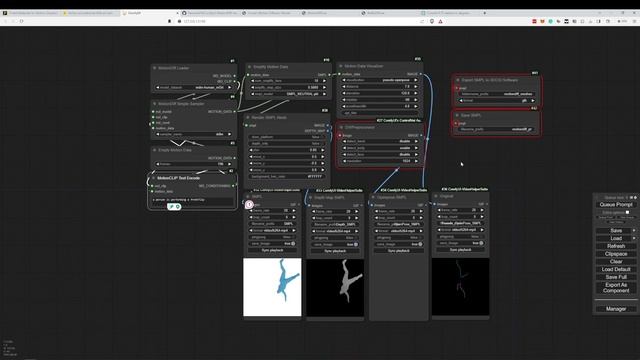Click filename_prefix field in Save SMPL node
This screenshot has width=640, height=360.
click(x=497, y=129)
